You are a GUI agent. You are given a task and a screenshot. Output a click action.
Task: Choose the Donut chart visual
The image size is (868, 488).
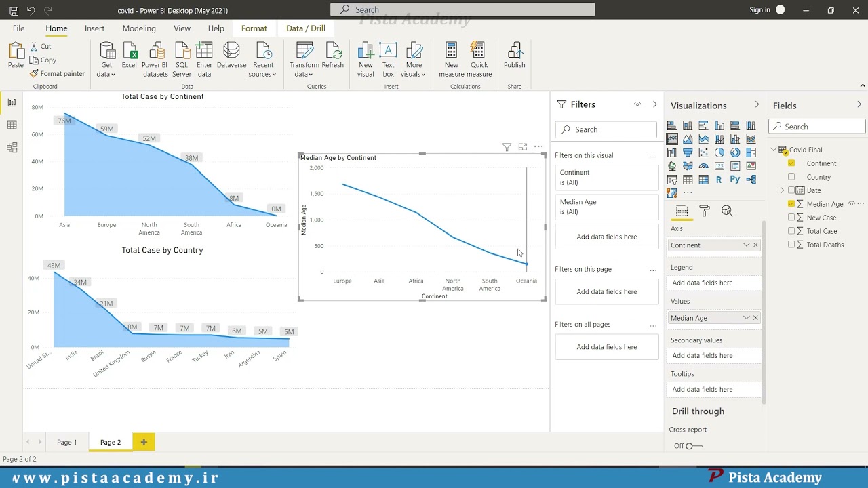(x=735, y=152)
